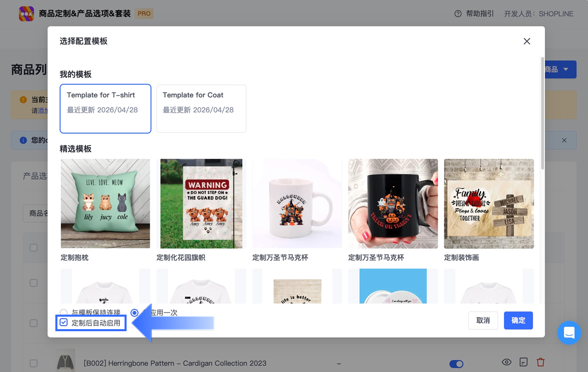The image size is (588, 372).
Task: Click the app logo icon in header
Action: (26, 14)
